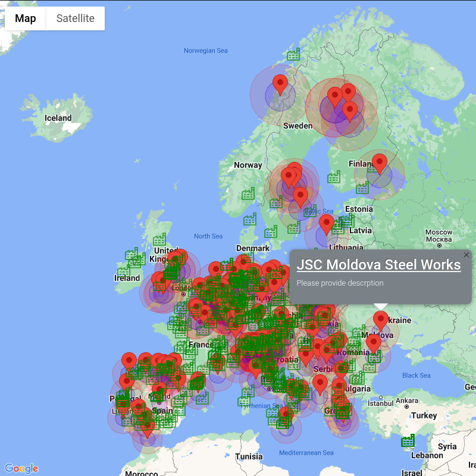Click the 'Latvia' country label
Image resolution: width=476 pixels, height=476 pixels.
pos(361,230)
